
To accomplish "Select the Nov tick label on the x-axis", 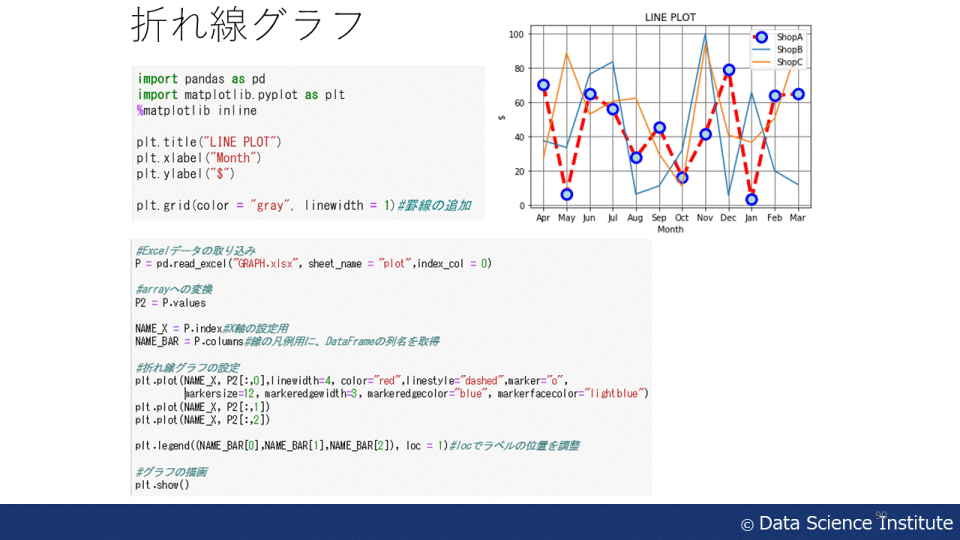I will pyautogui.click(x=705, y=217).
